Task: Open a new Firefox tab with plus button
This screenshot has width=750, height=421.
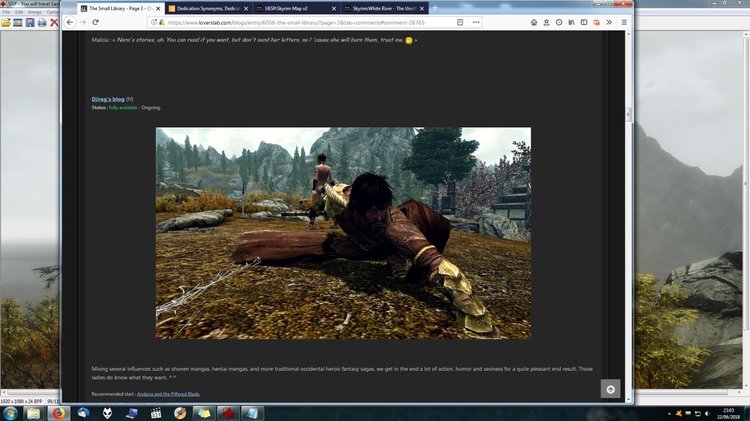Action: pyautogui.click(x=435, y=8)
